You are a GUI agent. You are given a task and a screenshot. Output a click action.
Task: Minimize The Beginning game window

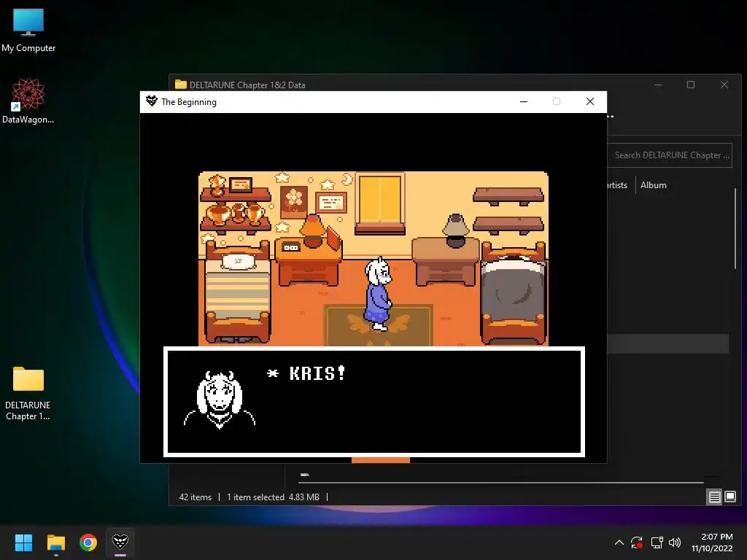pos(524,101)
